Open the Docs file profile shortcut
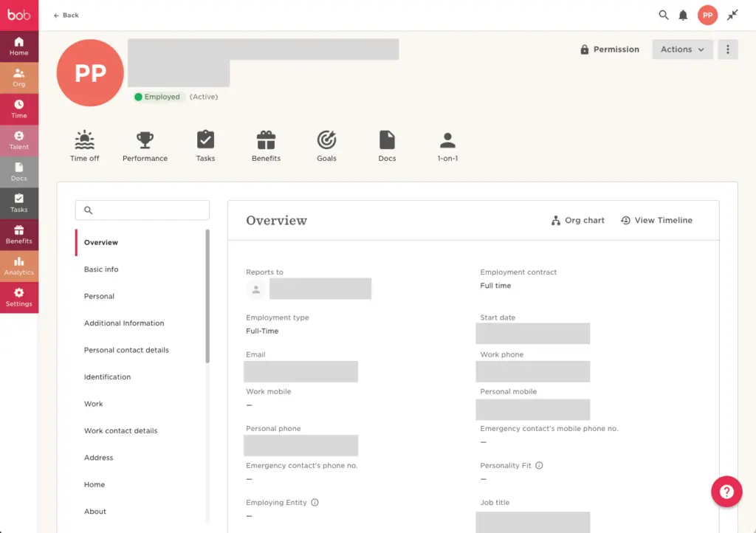Image resolution: width=756 pixels, height=533 pixels. pos(387,145)
